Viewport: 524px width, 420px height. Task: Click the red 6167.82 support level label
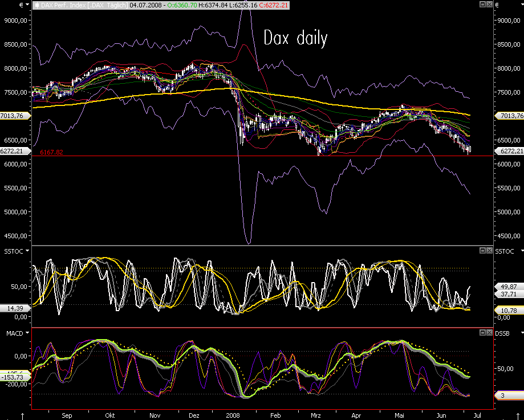point(51,152)
